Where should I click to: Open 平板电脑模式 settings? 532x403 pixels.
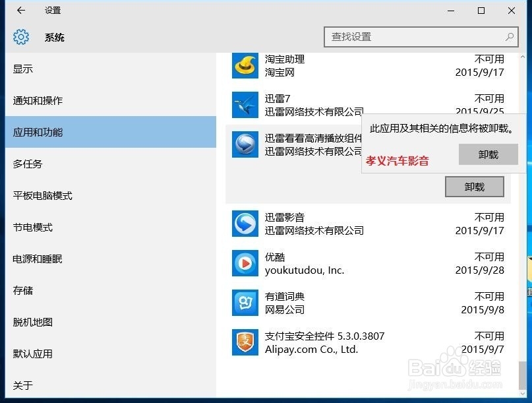111,195
